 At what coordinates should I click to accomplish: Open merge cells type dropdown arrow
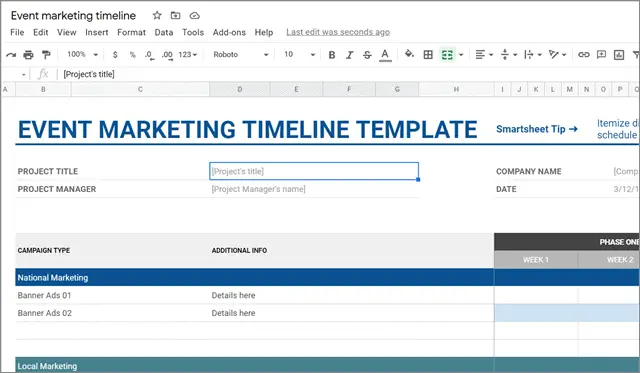point(461,55)
